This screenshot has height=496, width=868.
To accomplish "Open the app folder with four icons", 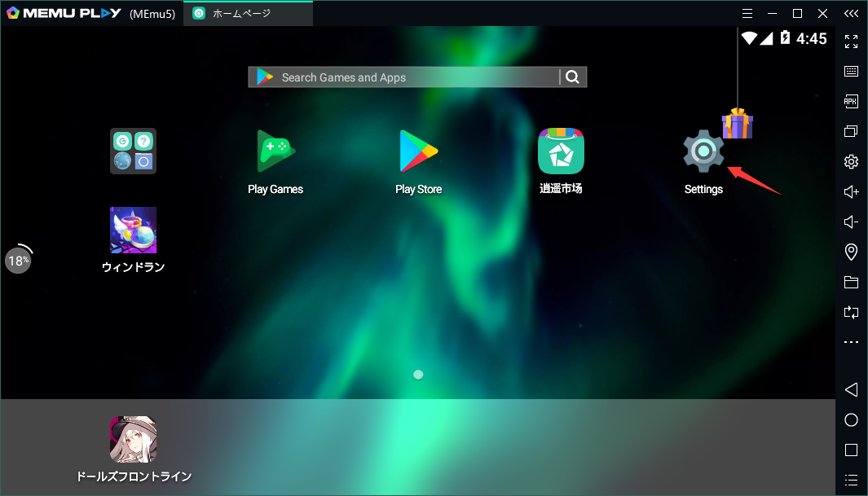I will tap(133, 151).
